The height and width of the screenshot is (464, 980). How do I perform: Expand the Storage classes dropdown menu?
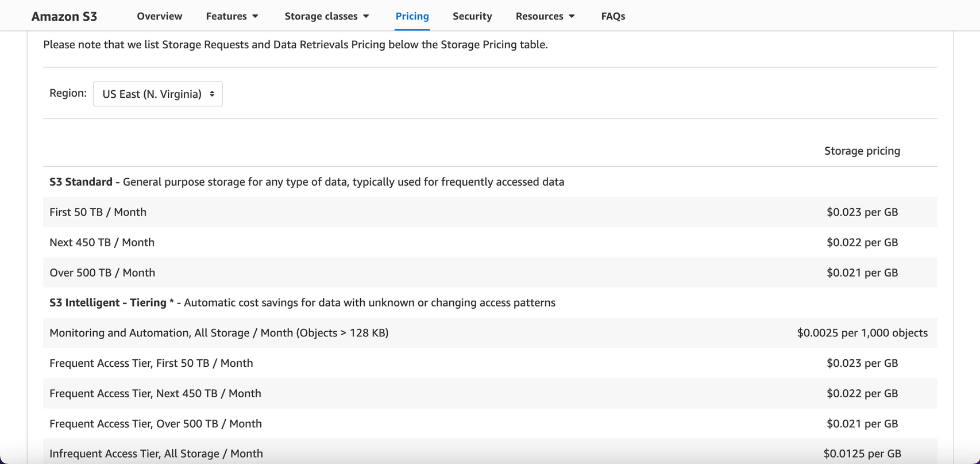click(x=327, y=16)
